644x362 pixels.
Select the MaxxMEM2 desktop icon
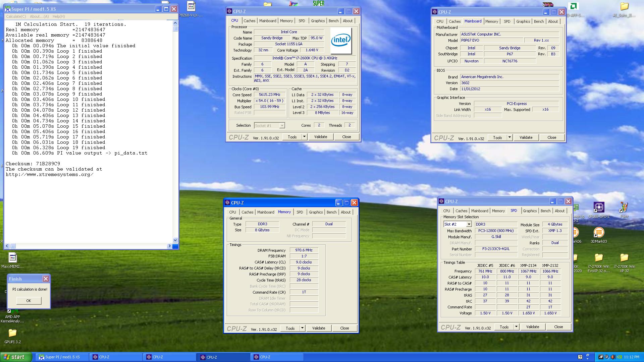tap(12, 260)
